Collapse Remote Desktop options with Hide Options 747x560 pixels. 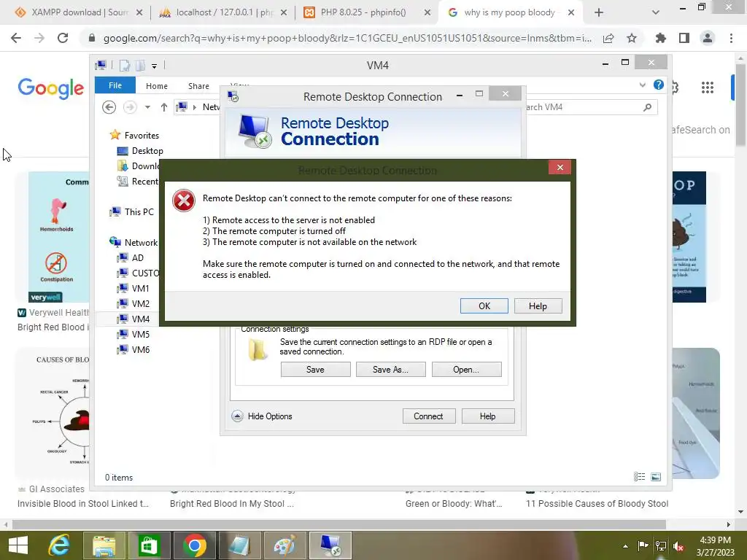263,416
